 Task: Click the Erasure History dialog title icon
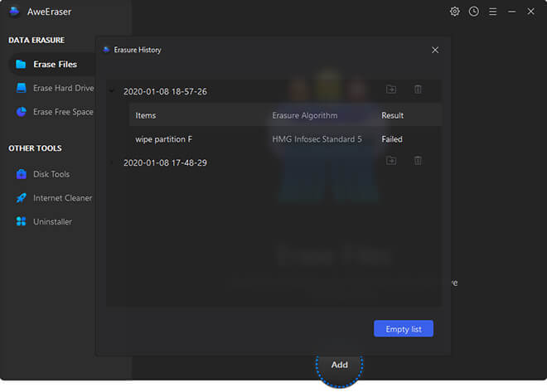click(x=106, y=50)
